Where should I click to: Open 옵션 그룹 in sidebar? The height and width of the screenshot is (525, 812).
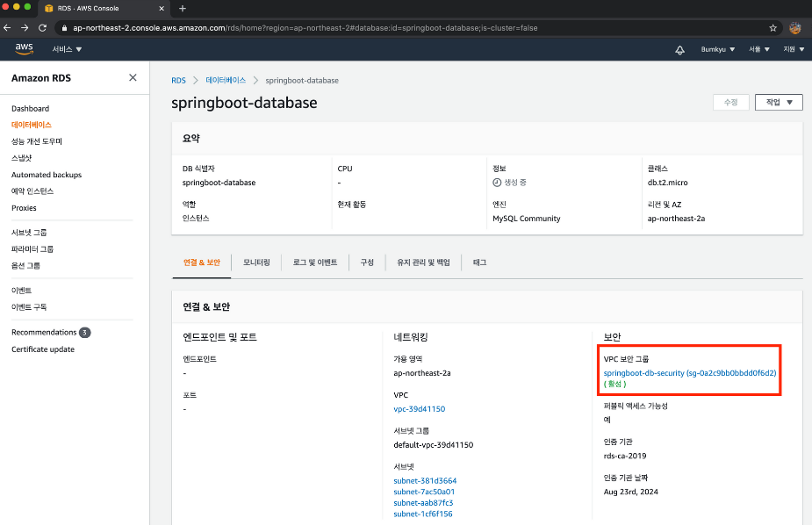click(x=25, y=266)
